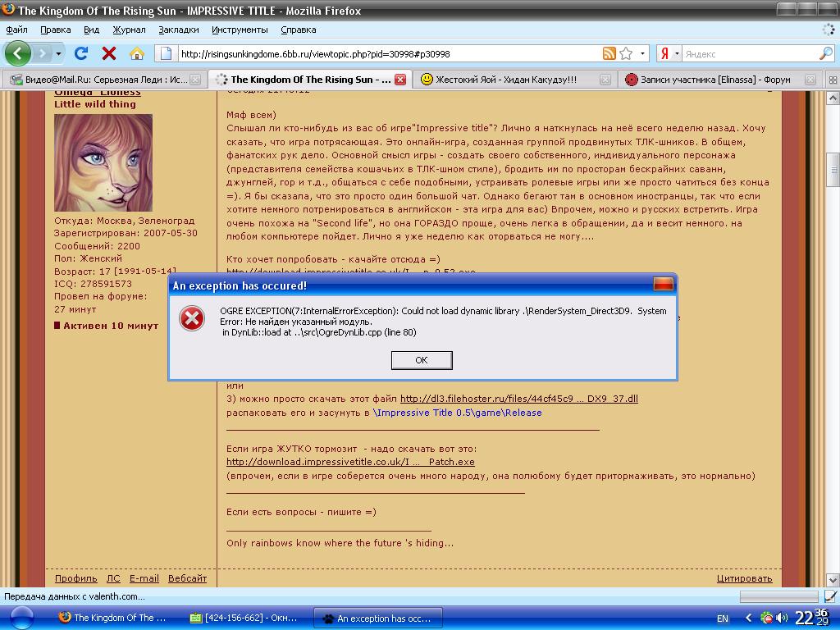This screenshot has height=630, width=840.
Task: Switch to the Жестокий Яой tab
Action: 514,80
